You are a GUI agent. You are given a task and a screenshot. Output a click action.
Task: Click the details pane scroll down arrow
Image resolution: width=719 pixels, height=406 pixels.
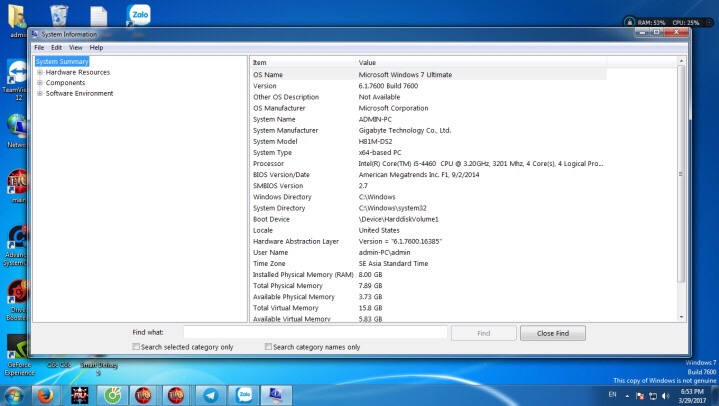pos(681,317)
